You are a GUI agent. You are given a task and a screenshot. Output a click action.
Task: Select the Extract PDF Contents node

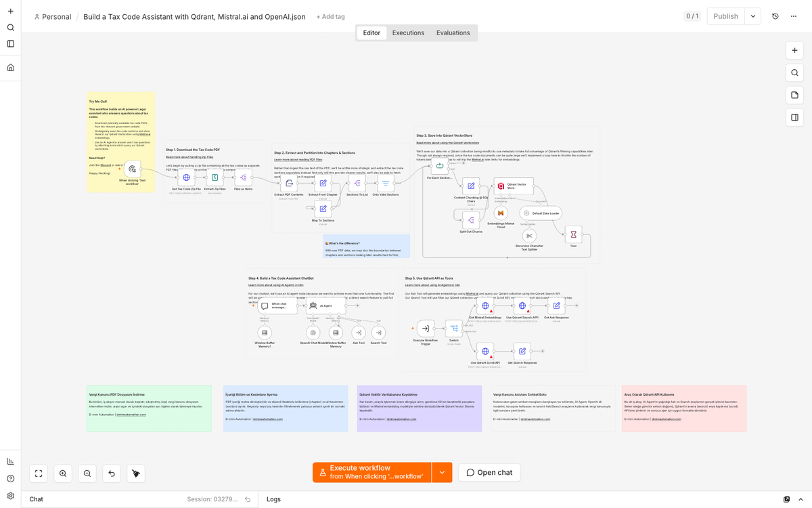[x=289, y=183]
